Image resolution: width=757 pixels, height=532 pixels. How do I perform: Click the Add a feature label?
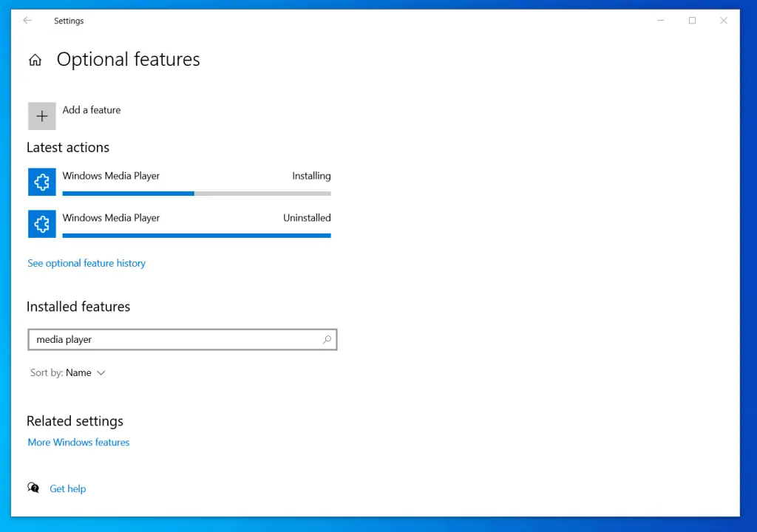[x=91, y=109]
